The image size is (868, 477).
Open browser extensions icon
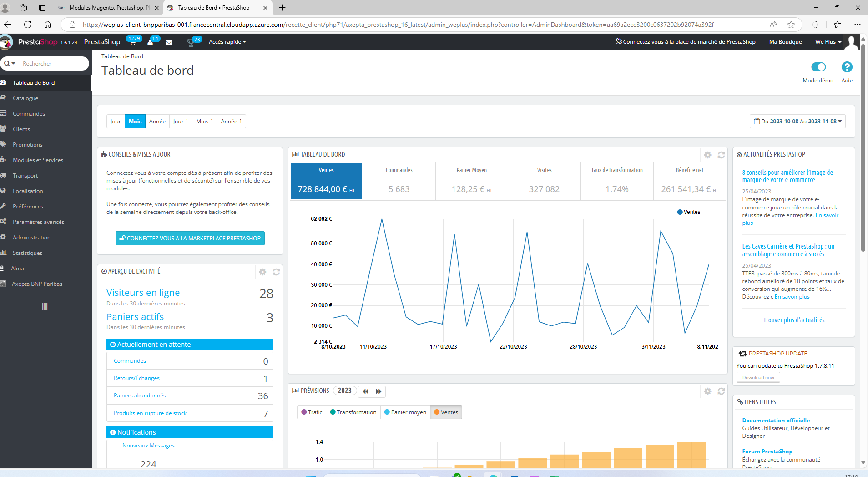click(815, 25)
